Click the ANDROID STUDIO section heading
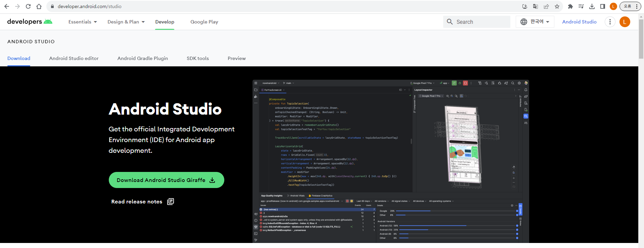Image resolution: width=644 pixels, height=248 pixels. point(31,42)
